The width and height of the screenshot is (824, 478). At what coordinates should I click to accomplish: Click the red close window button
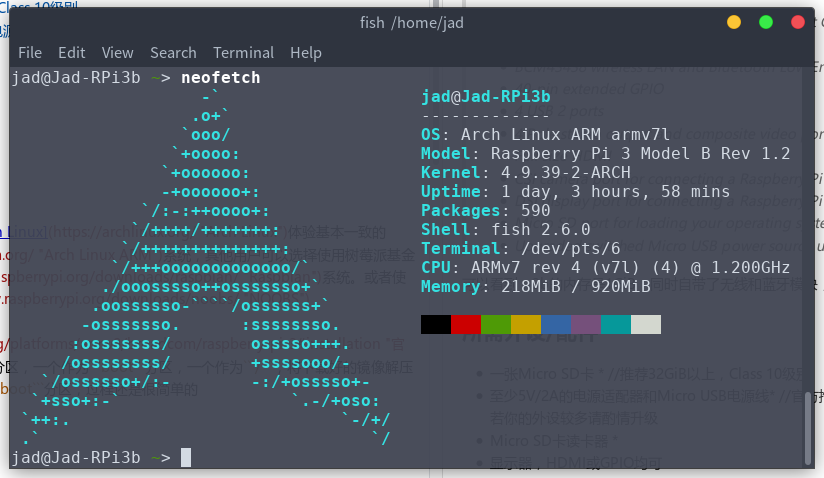[x=798, y=22]
